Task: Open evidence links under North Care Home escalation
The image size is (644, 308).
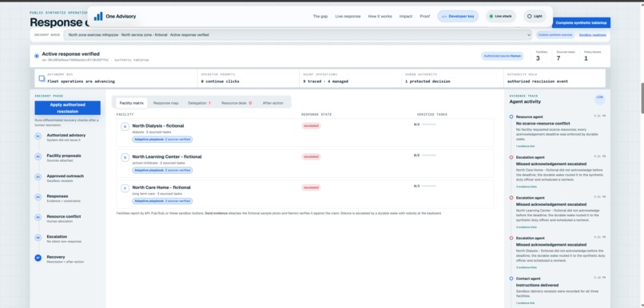Action: tap(527, 187)
